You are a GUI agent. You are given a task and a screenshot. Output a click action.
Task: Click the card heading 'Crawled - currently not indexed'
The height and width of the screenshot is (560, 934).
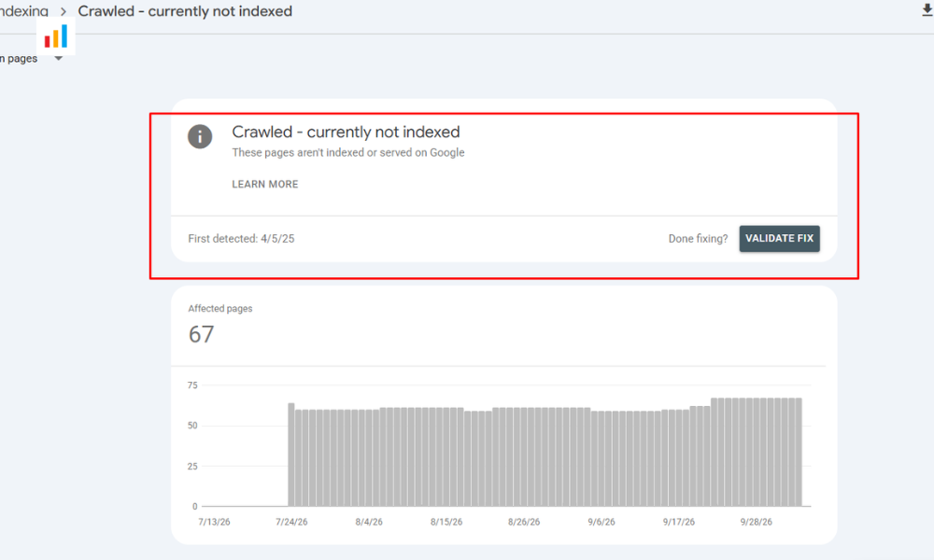click(x=347, y=132)
